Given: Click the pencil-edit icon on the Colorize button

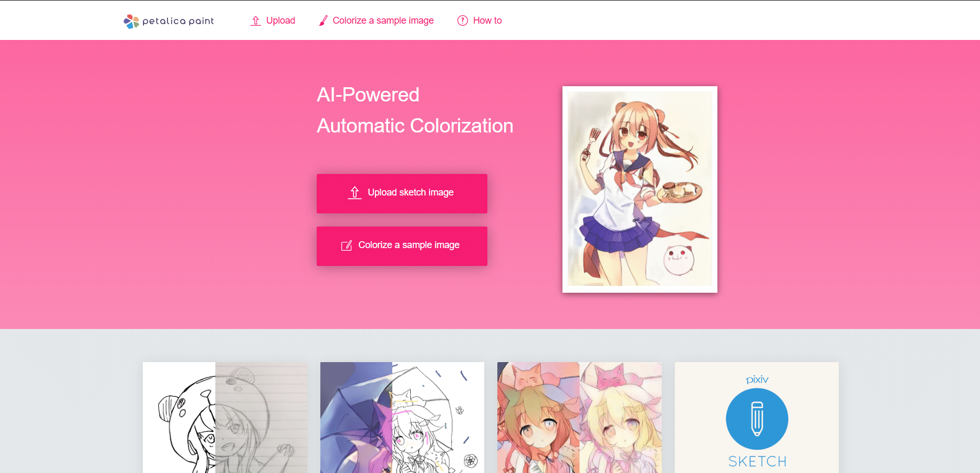Looking at the screenshot, I should [x=347, y=245].
